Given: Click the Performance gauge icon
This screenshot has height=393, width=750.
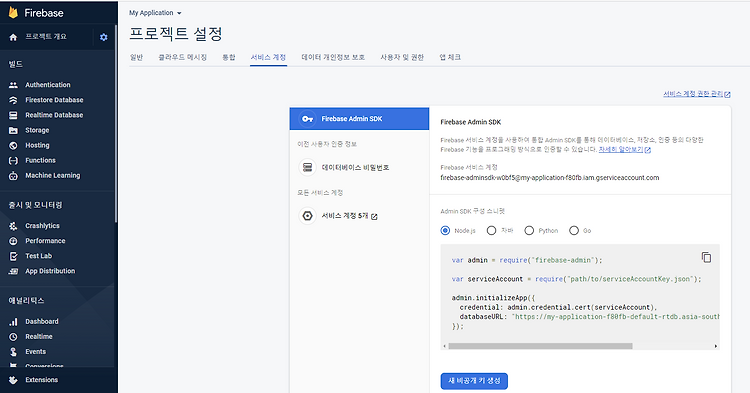Looking at the screenshot, I should pos(13,241).
